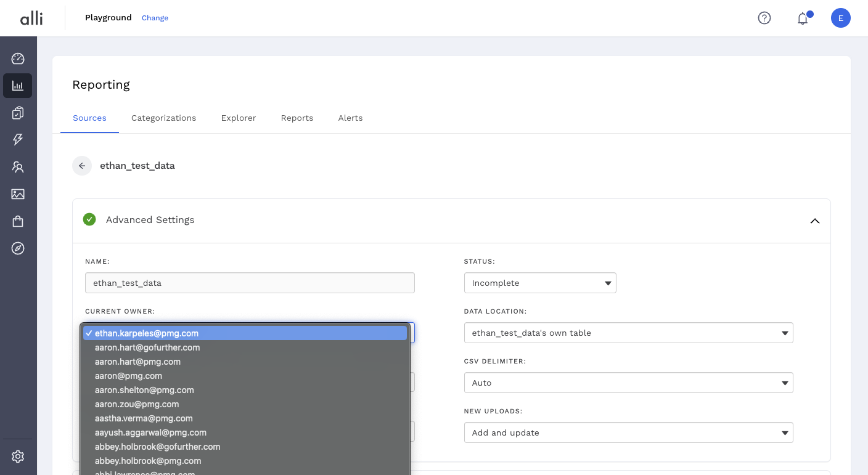Switch to the Explorer tab
Viewport: 868px width, 475px height.
[x=239, y=118]
